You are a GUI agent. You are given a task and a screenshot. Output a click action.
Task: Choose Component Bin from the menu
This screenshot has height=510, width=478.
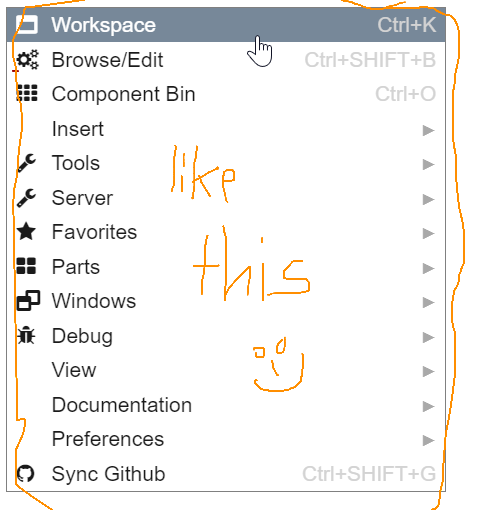226,94
